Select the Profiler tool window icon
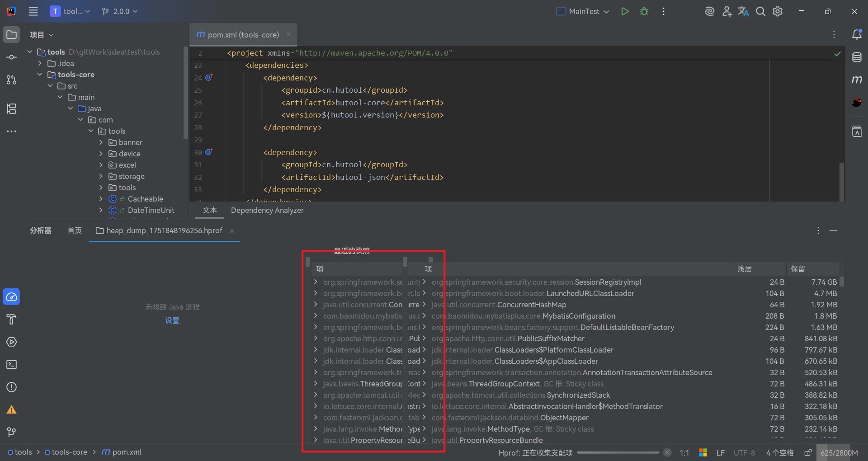The image size is (868, 461). [x=12, y=297]
